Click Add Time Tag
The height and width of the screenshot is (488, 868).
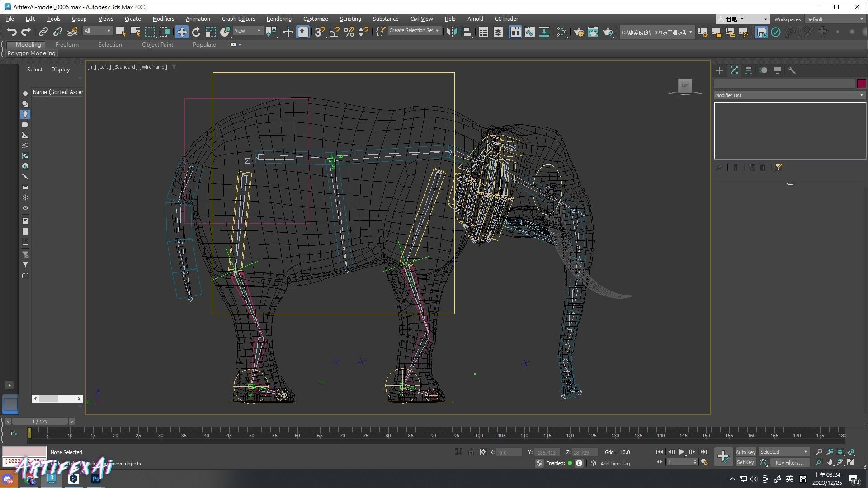[615, 463]
